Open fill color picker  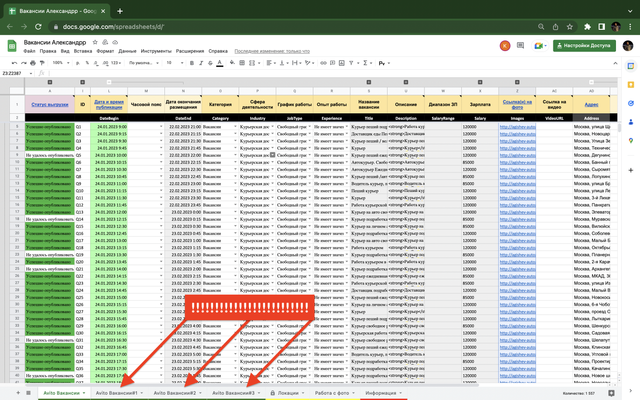coord(232,63)
